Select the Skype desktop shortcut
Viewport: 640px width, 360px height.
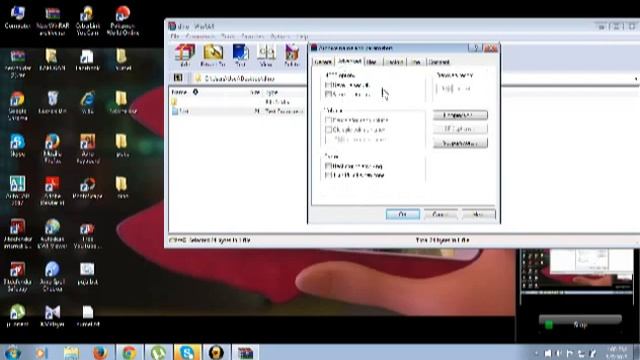tap(17, 146)
